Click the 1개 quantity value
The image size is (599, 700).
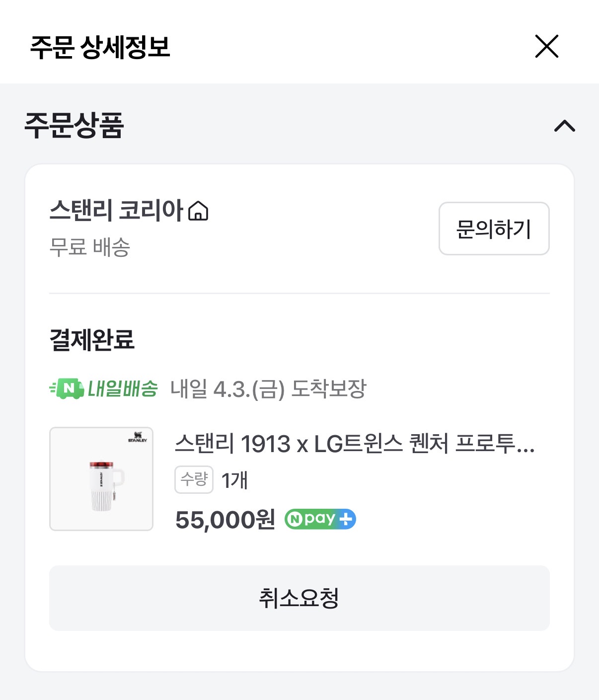[x=234, y=480]
